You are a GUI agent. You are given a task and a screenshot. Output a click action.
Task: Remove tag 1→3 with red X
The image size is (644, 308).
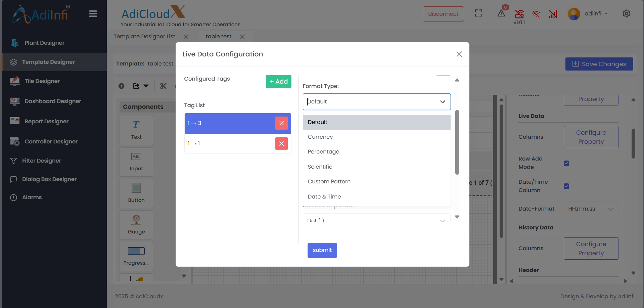point(281,123)
